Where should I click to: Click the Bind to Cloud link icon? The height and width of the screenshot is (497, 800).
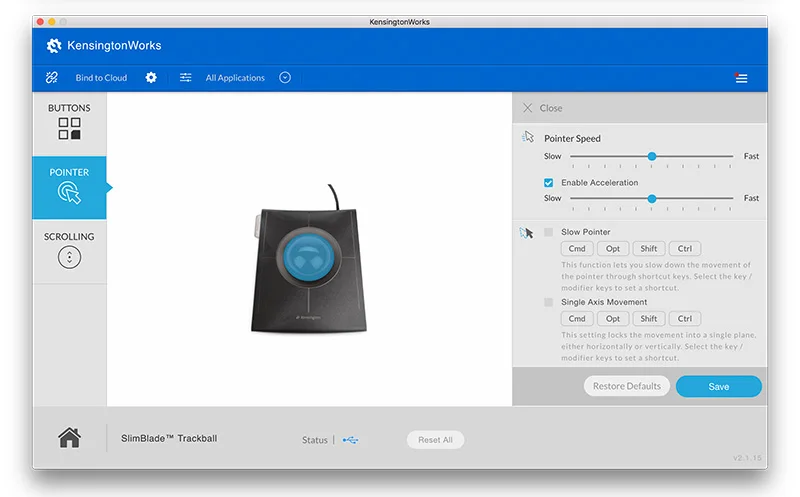[x=52, y=78]
